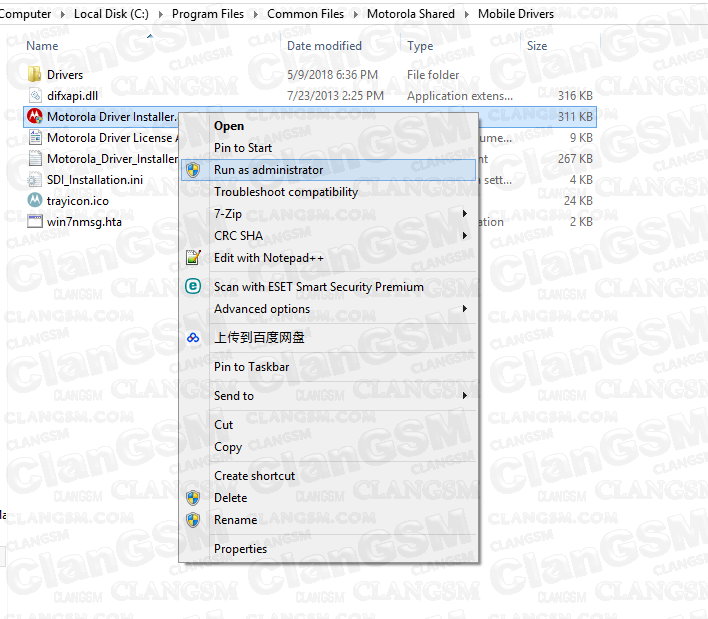This screenshot has width=708, height=619.
Task: Click the Motorola_Driver_Installer text file icon
Action: click(35, 158)
